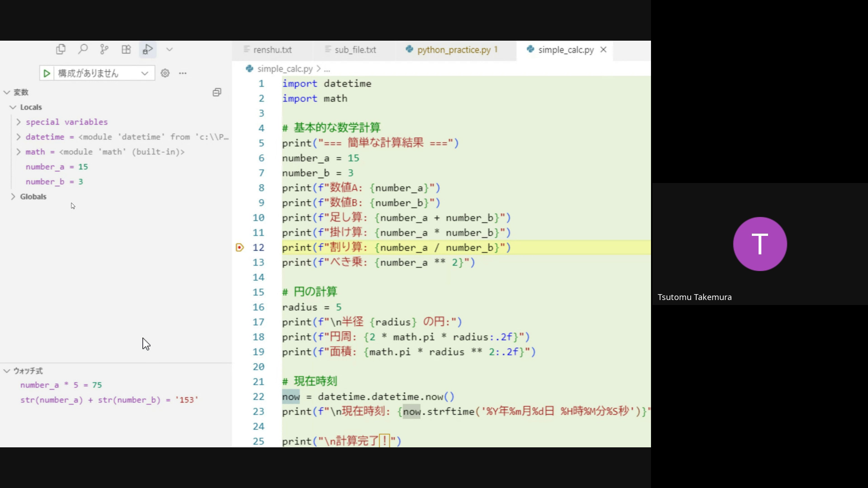The height and width of the screenshot is (488, 868).
Task: Click simple_calc.py in the breadcrumb path
Action: tap(284, 69)
